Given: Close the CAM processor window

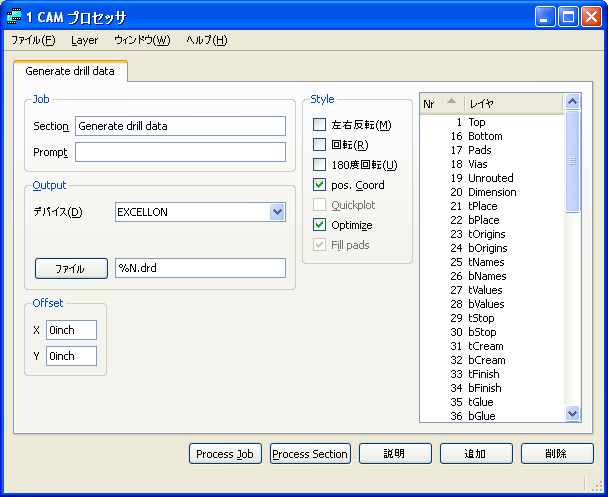Looking at the screenshot, I should [x=591, y=17].
